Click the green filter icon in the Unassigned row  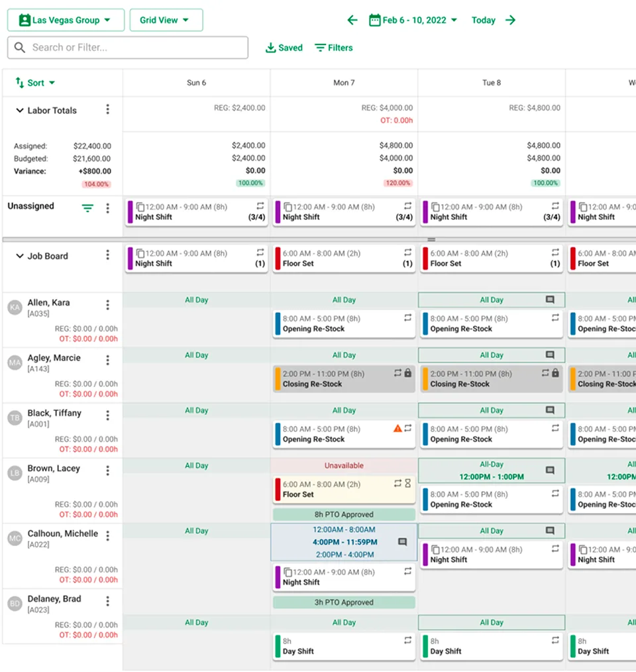[x=87, y=207]
